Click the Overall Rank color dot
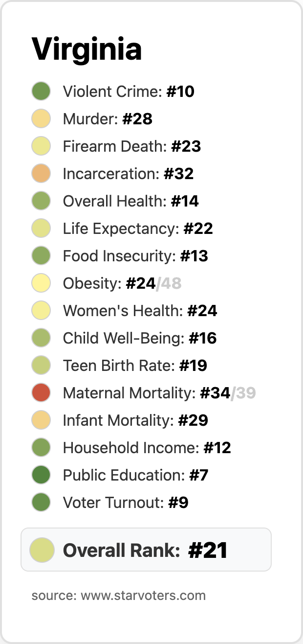303x644 pixels. [42, 550]
